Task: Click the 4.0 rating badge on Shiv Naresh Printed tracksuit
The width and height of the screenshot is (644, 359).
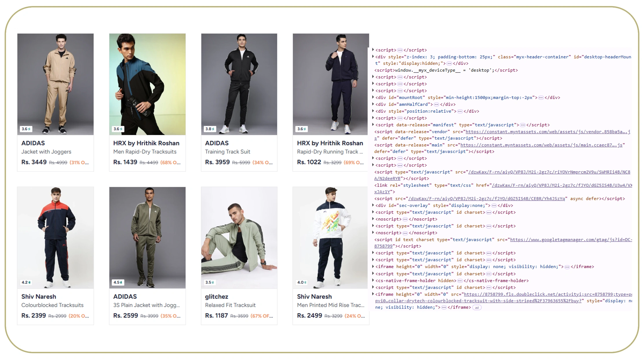Action: (x=302, y=282)
